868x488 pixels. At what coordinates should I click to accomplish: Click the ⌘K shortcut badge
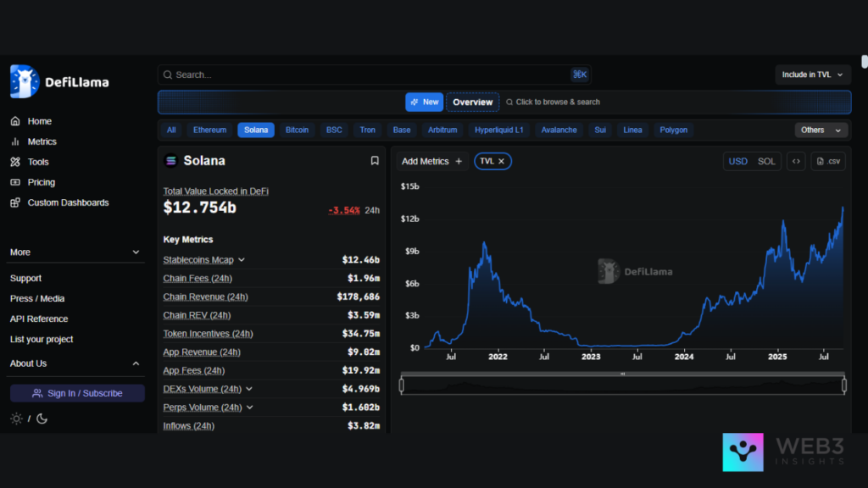coord(580,75)
